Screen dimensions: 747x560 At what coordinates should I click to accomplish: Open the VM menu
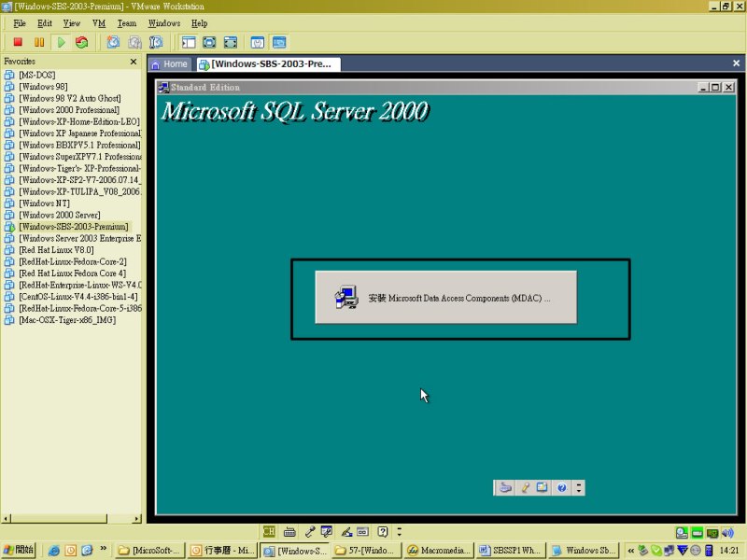(99, 23)
